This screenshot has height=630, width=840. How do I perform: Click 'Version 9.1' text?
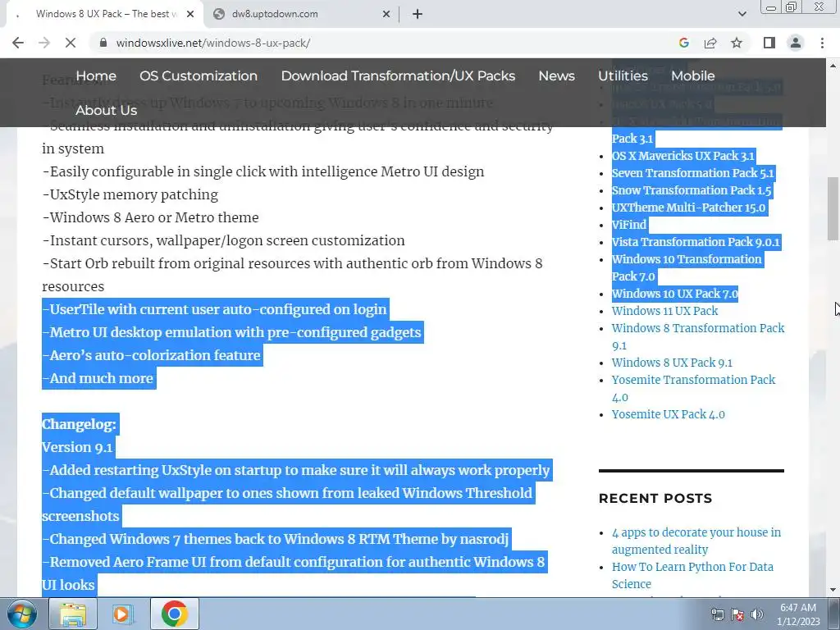(77, 447)
